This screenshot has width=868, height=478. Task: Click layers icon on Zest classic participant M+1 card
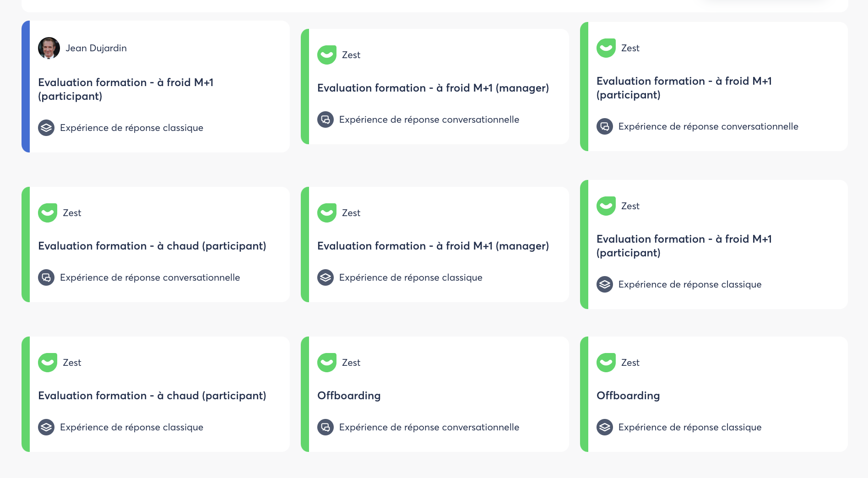605,284
